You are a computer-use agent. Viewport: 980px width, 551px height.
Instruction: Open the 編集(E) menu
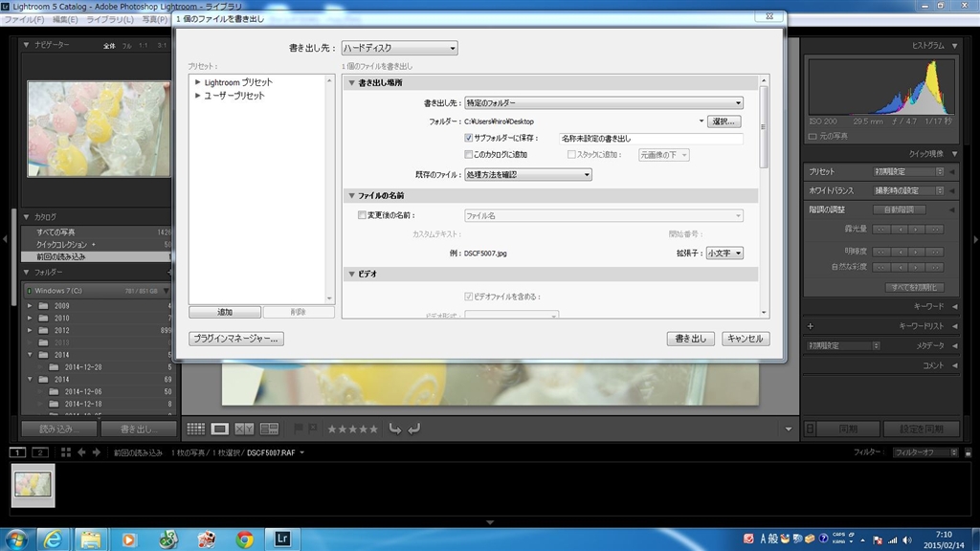point(65,19)
